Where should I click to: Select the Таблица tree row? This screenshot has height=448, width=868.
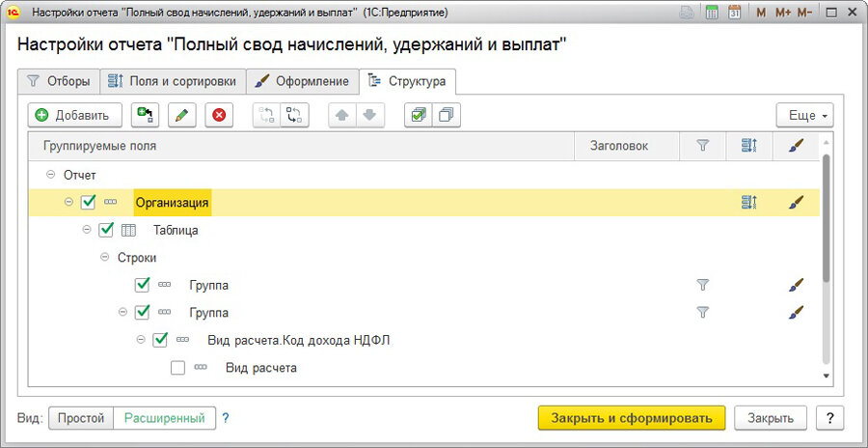point(424,230)
